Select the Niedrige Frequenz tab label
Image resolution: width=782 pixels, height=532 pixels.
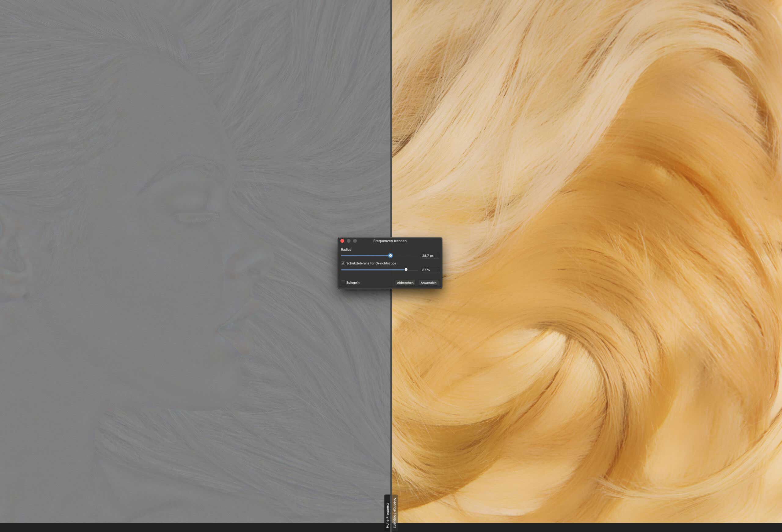point(395,513)
